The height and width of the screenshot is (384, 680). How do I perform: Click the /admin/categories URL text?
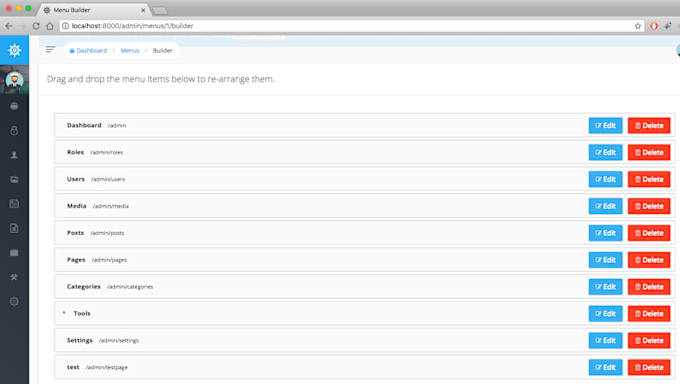pos(130,287)
